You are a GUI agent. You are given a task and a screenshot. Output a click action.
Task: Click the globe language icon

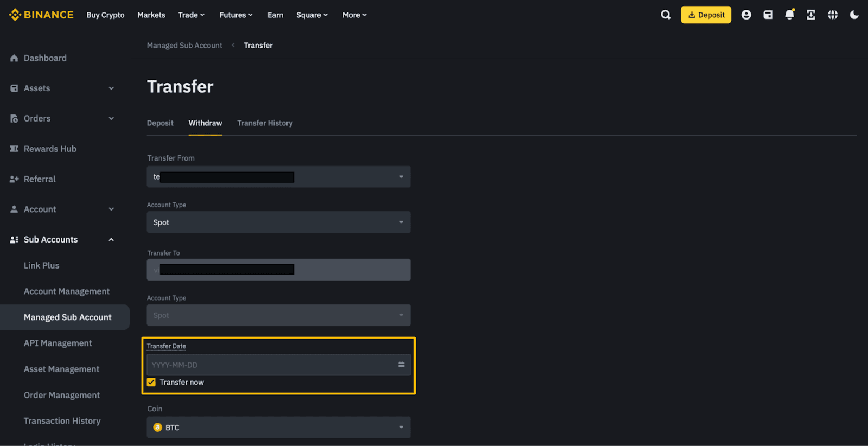[x=833, y=15]
